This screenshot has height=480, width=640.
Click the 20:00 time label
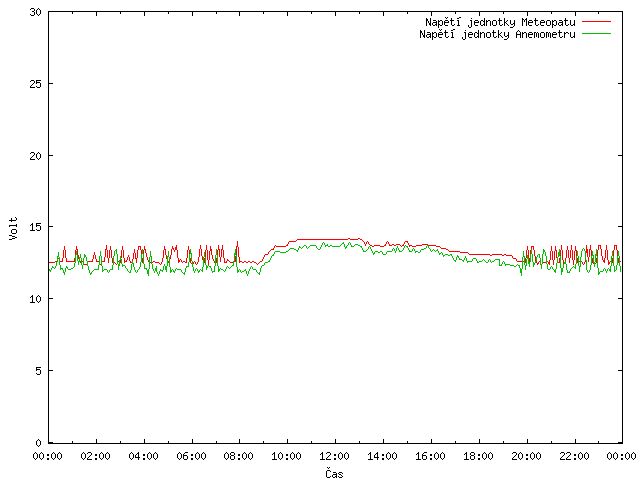pos(527,456)
